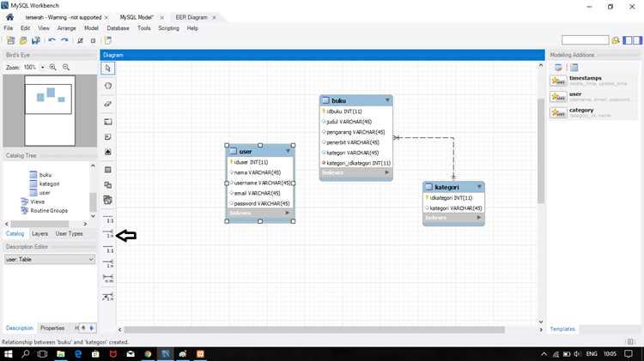Open the 'user: Table' description dropdown

(x=50, y=259)
